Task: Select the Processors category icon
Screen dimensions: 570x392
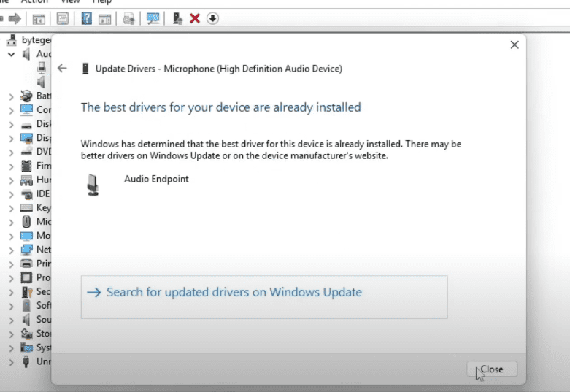Action: click(26, 277)
